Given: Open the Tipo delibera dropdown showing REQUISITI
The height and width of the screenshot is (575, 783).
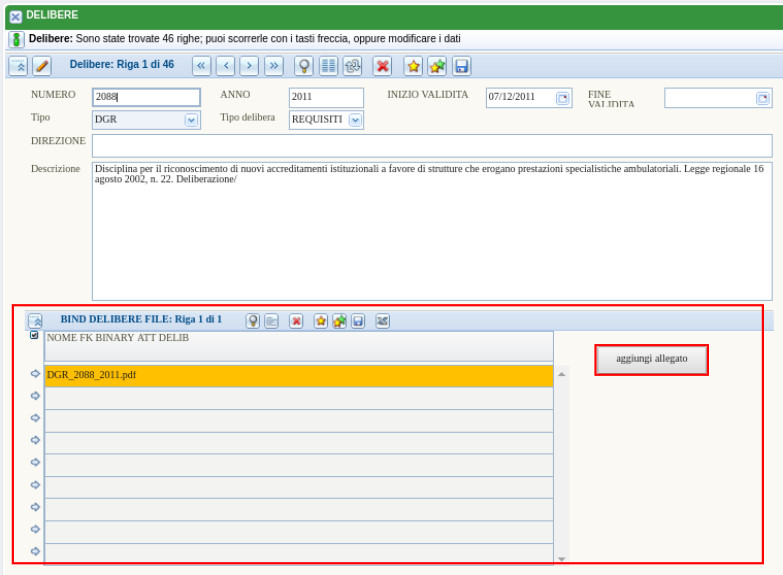Looking at the screenshot, I should coord(355,120).
